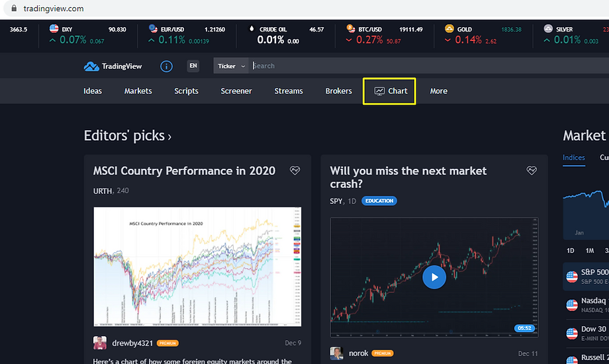
Task: Open the DXY ticker quote
Action: click(88, 35)
